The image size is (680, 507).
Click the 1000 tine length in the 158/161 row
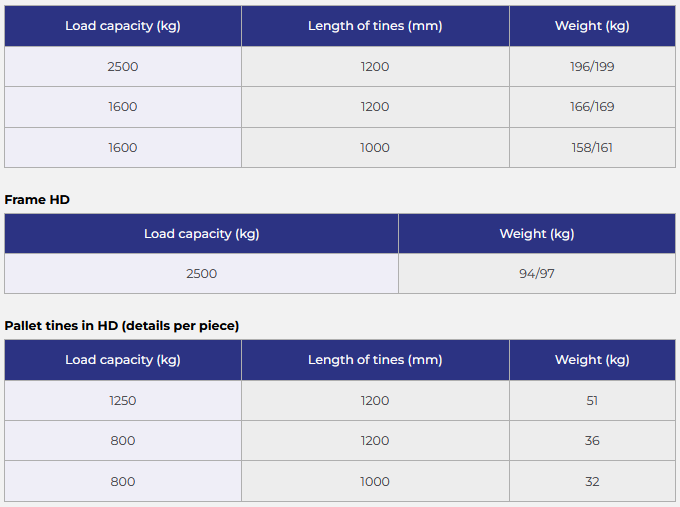click(375, 148)
